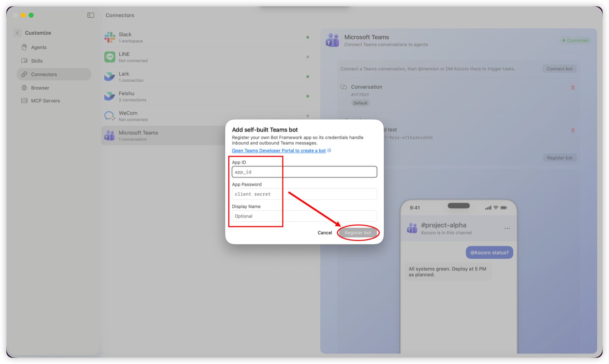Click the Skills sidebar icon

(24, 61)
